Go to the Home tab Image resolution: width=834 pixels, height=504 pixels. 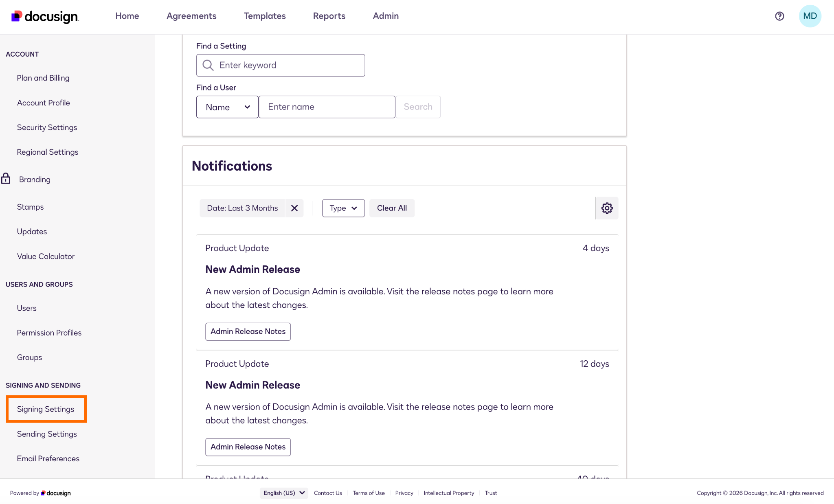pyautogui.click(x=127, y=16)
